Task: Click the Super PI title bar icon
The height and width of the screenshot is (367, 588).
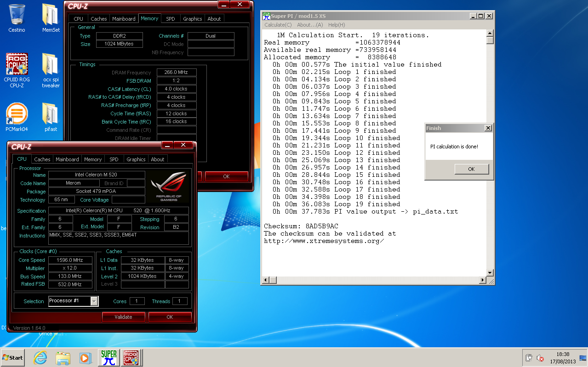Action: coord(266,16)
